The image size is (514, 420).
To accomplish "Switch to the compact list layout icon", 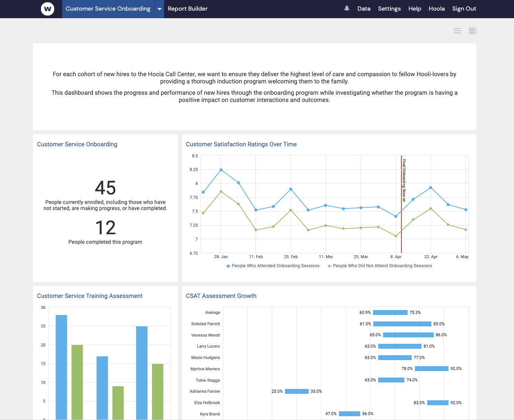I will click(x=458, y=31).
